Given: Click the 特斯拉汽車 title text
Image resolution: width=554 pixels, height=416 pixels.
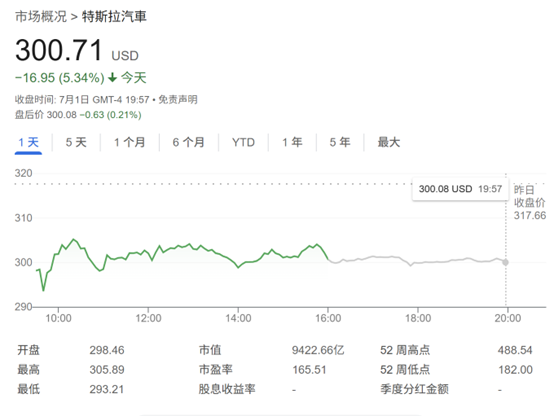Looking at the screenshot, I should click(114, 17).
